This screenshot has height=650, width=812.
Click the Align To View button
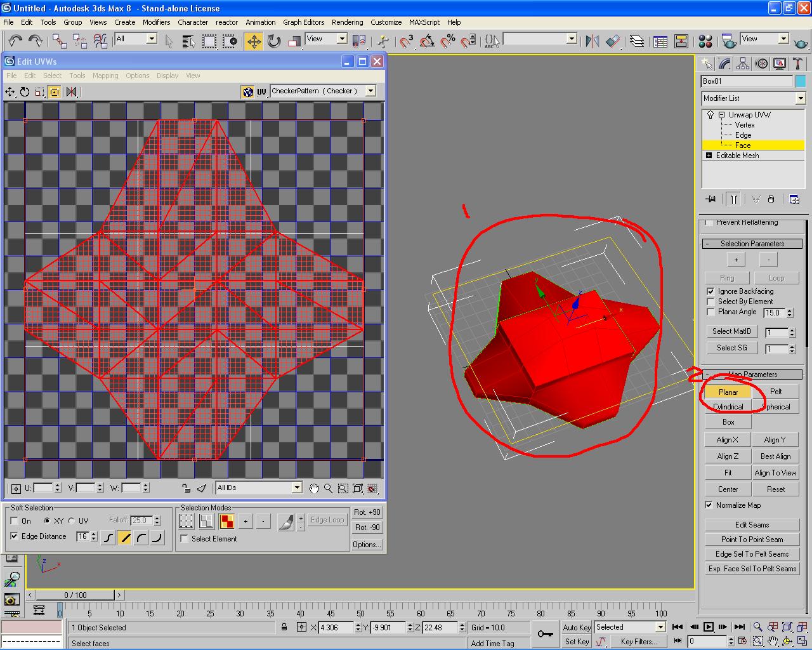click(776, 473)
